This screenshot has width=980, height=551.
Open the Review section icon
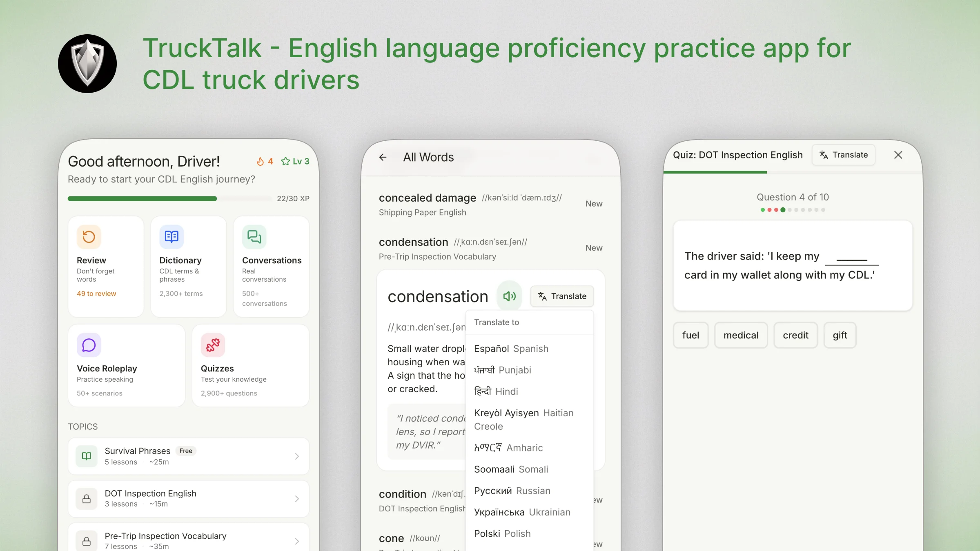(88, 236)
